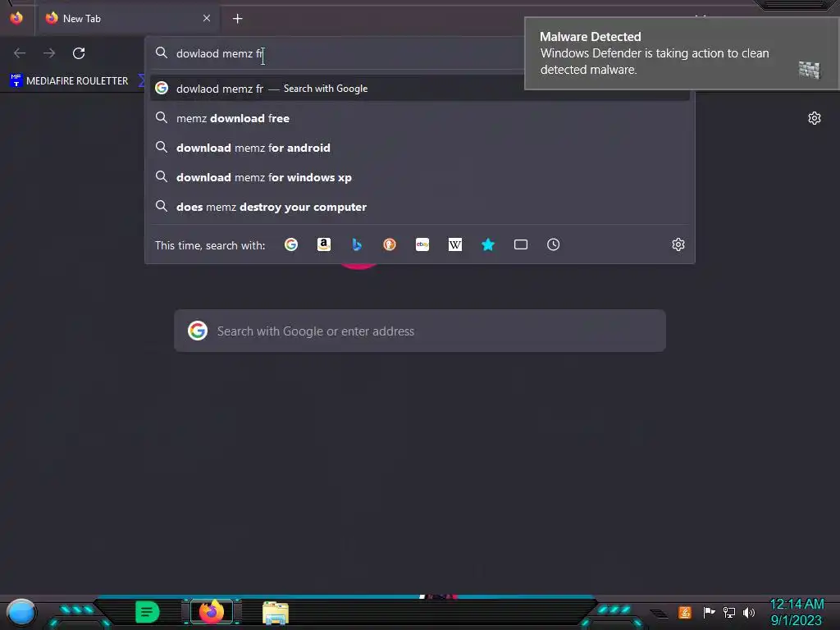The height and width of the screenshot is (630, 840).
Task: Open volume speaker tray icon
Action: click(749, 612)
